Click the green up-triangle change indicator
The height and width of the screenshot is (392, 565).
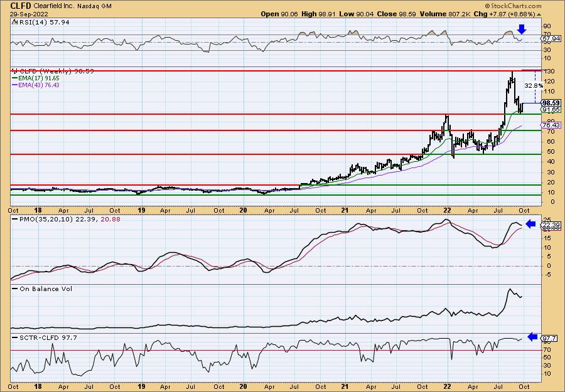click(x=539, y=14)
